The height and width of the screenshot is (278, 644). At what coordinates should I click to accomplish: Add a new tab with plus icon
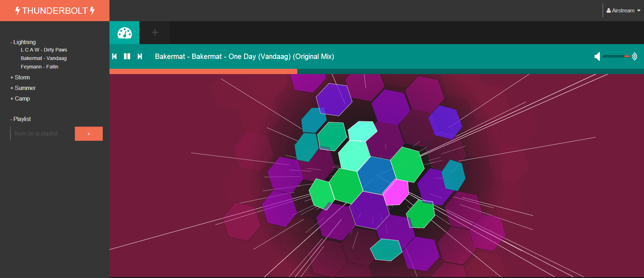[155, 32]
